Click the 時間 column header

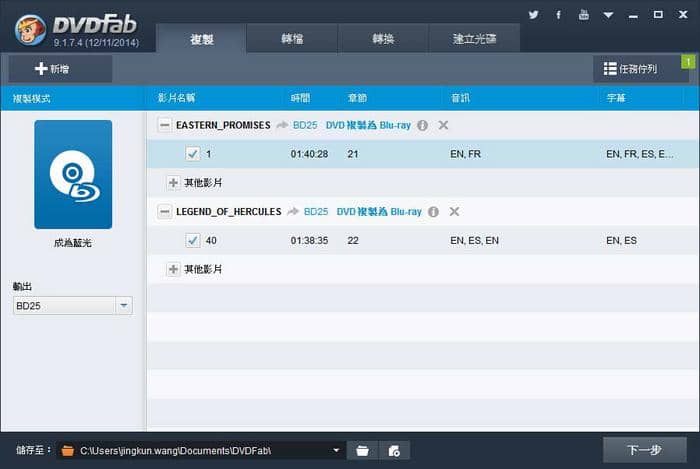click(x=300, y=98)
